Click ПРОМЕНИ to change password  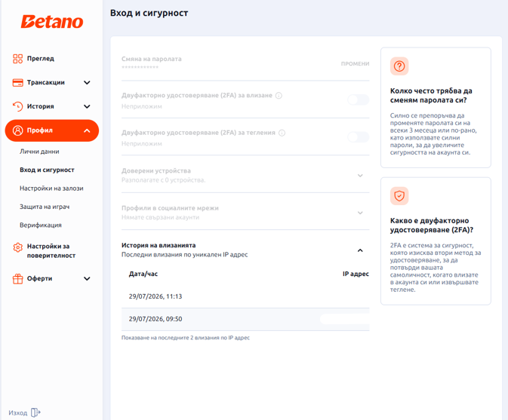tap(355, 64)
